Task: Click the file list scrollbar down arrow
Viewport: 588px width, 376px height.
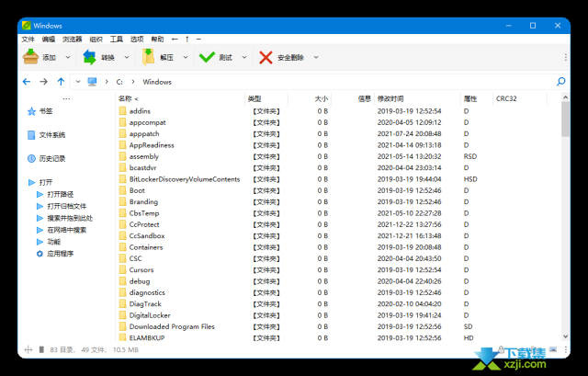Action: [566, 336]
